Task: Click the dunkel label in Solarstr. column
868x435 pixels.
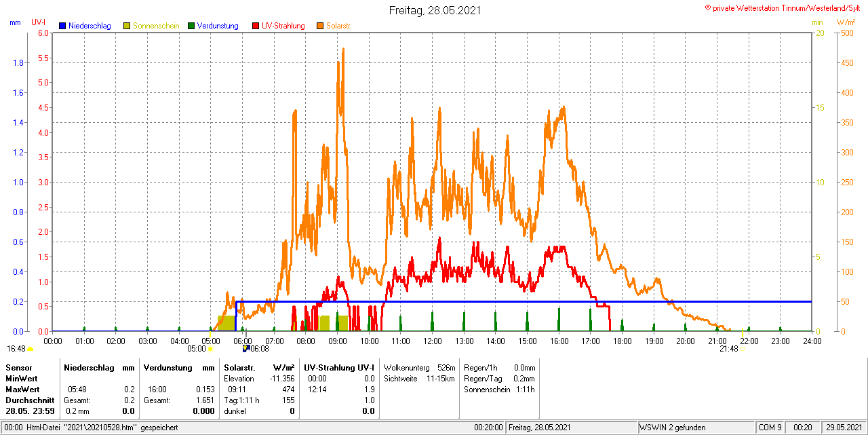Action: (x=235, y=411)
